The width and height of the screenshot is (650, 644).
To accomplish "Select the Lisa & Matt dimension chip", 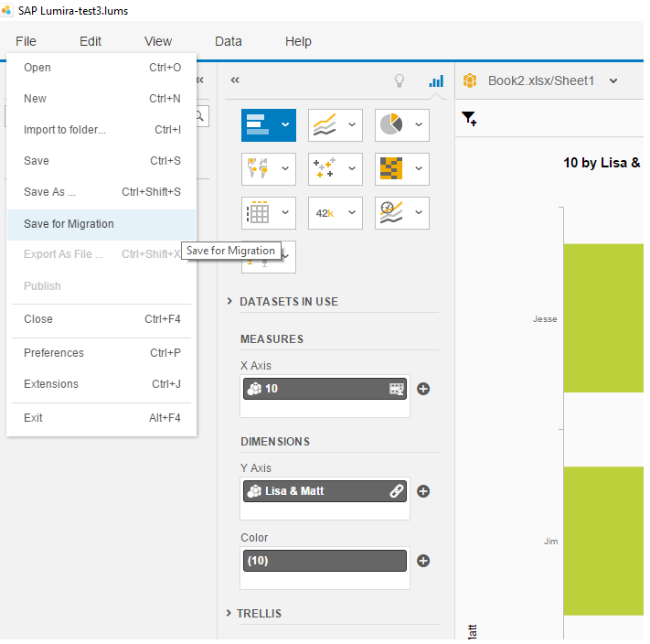I will click(x=325, y=491).
